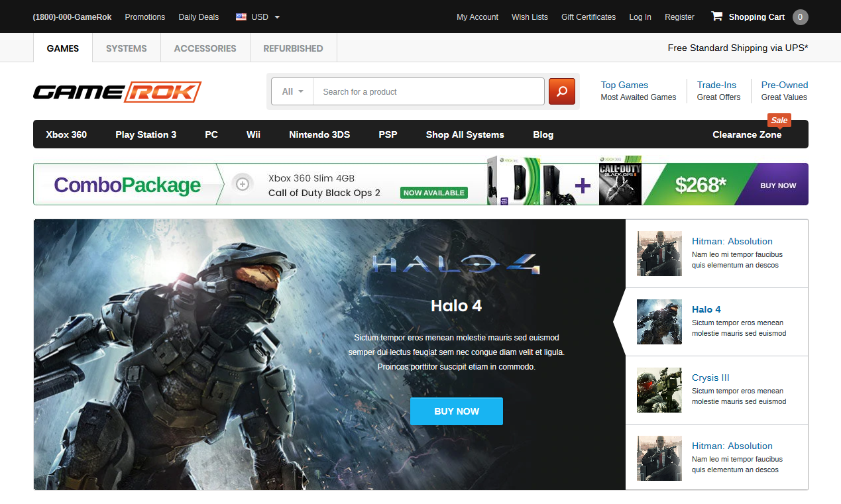
Task: Open the shopping cart icon
Action: coord(716,17)
